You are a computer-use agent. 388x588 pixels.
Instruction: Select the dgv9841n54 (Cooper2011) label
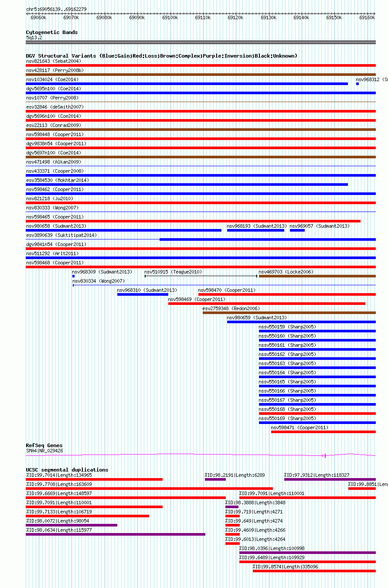(x=56, y=244)
